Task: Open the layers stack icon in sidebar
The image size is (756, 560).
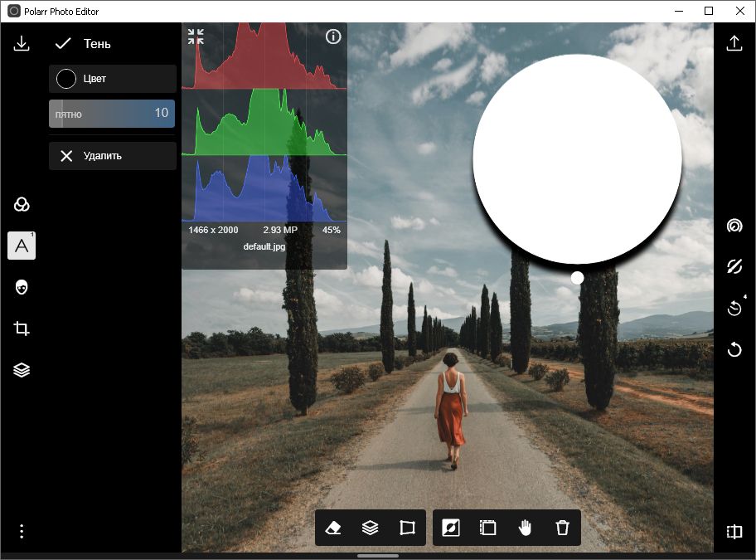Action: point(22,370)
